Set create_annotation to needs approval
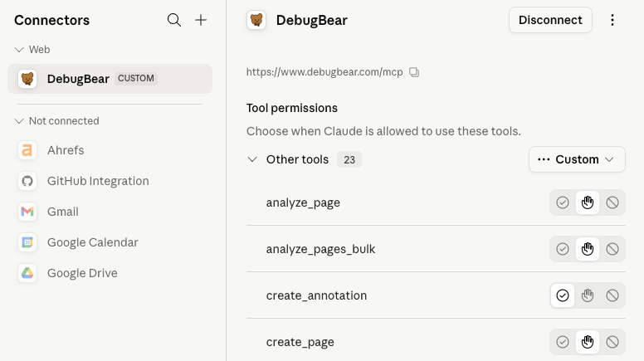 (x=588, y=295)
